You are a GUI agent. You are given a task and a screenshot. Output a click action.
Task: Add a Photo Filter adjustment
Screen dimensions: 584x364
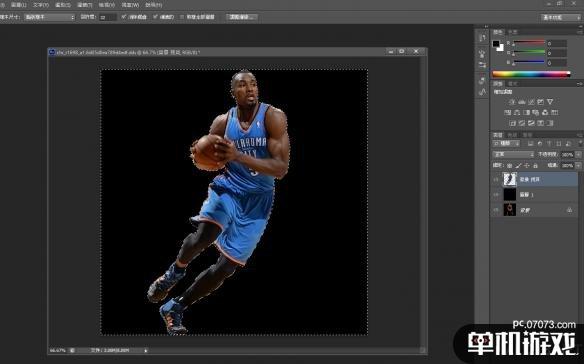tap(536, 113)
